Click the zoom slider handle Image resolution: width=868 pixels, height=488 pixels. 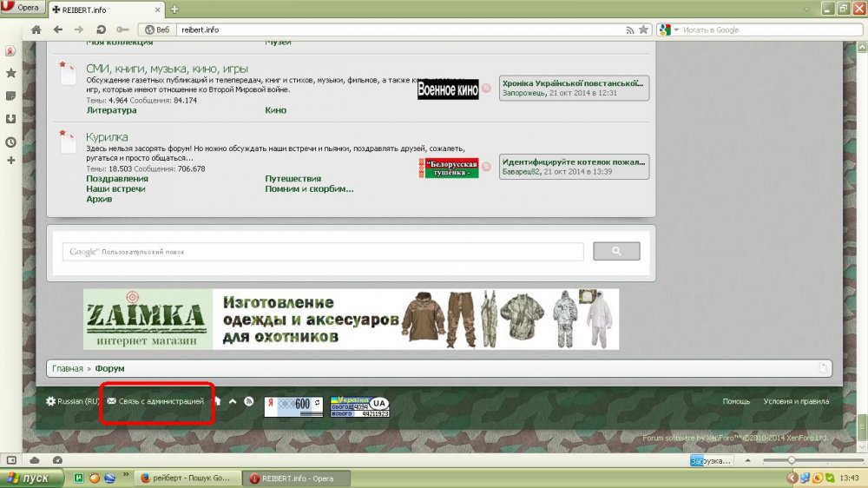click(792, 460)
